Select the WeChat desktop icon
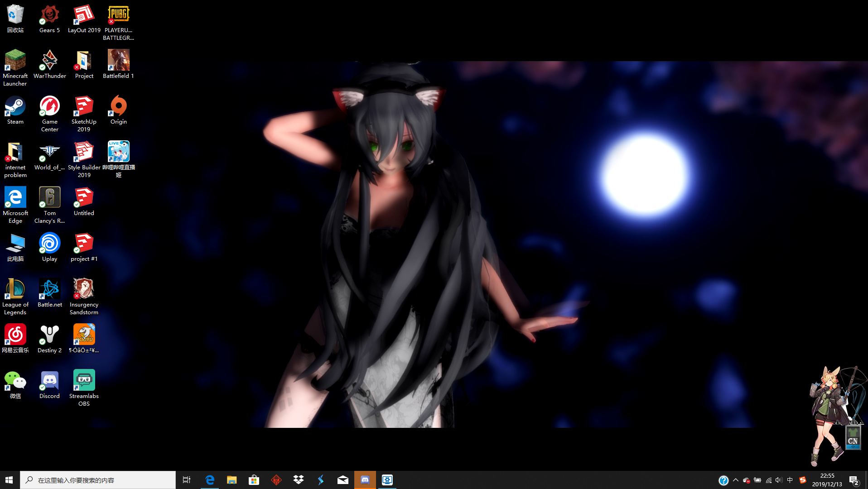This screenshot has height=489, width=868. [15, 384]
